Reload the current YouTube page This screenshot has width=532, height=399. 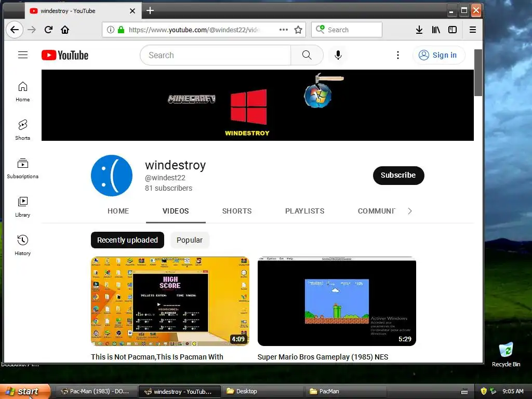pyautogui.click(x=48, y=30)
